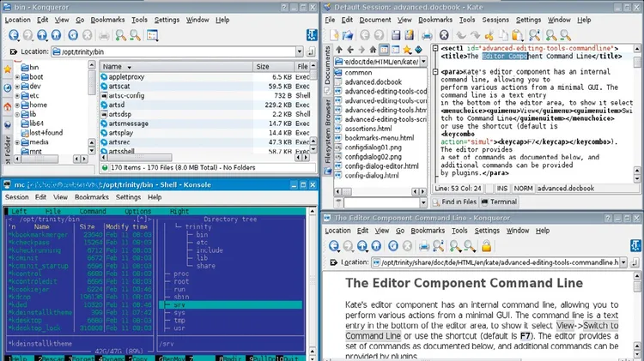Click filter text field in Kate file browser
The height and width of the screenshot is (361, 644).
[x=381, y=202]
